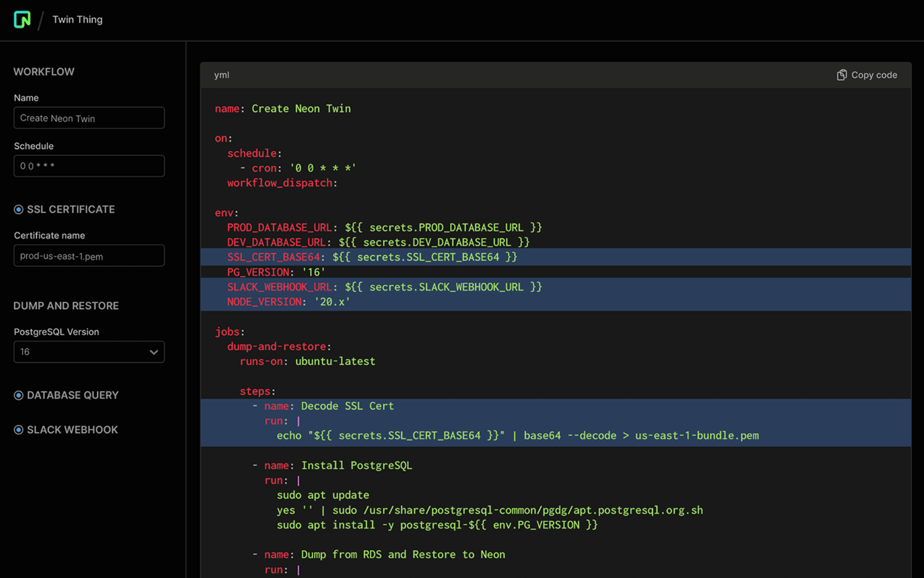Click the NODE_VERSION '20.x' code line
The height and width of the screenshot is (578, 924).
[289, 302]
